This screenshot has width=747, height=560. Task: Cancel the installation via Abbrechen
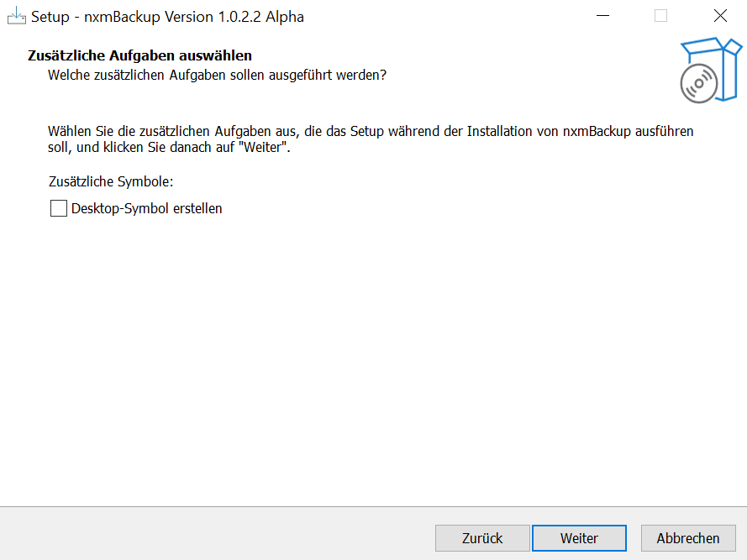pos(688,538)
